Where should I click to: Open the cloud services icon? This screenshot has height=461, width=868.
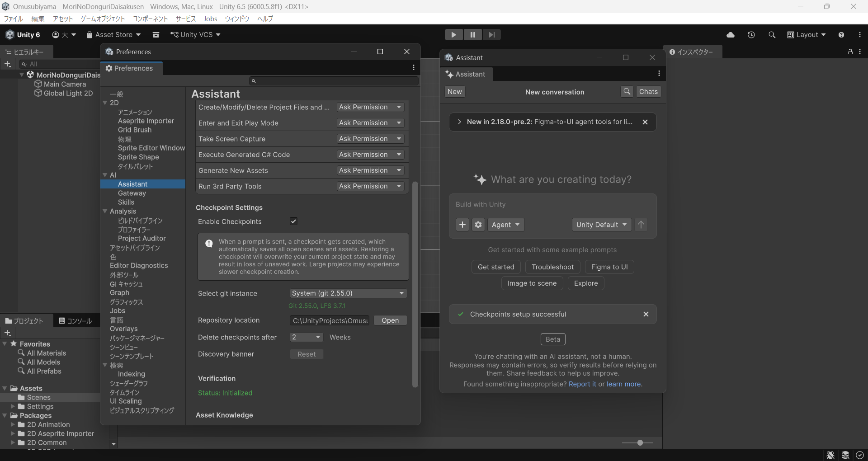tap(731, 35)
